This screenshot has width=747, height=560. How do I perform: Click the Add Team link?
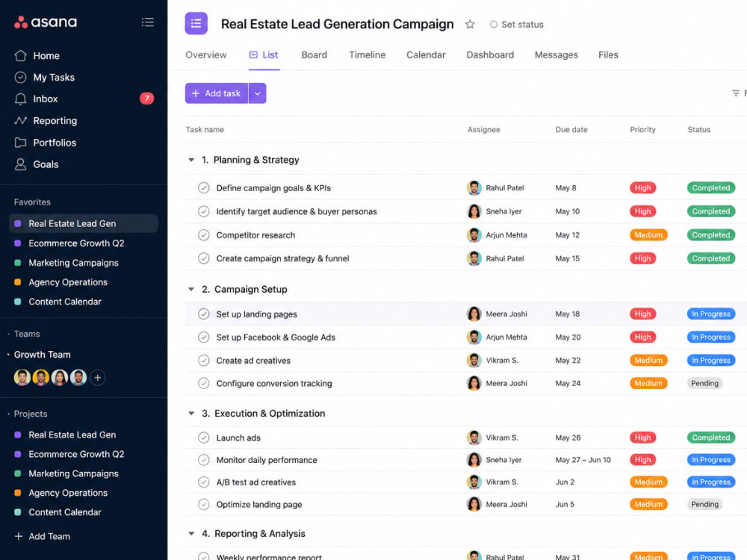click(x=49, y=536)
